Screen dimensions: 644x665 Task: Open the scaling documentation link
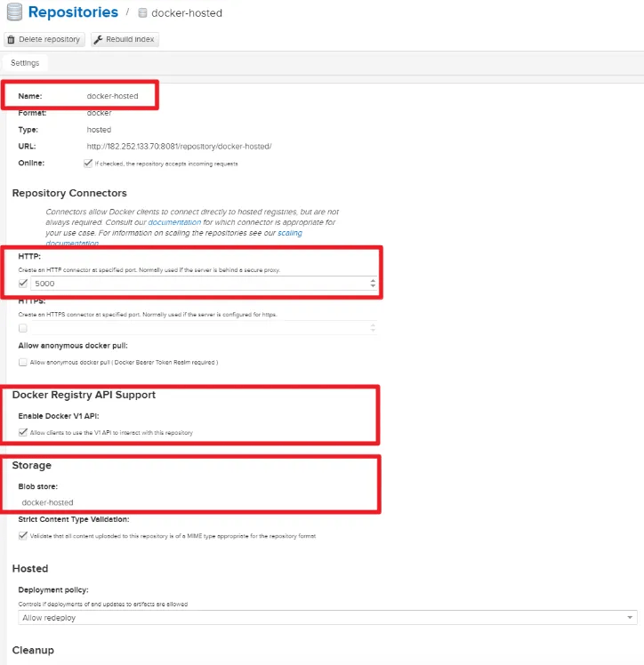tap(290, 233)
